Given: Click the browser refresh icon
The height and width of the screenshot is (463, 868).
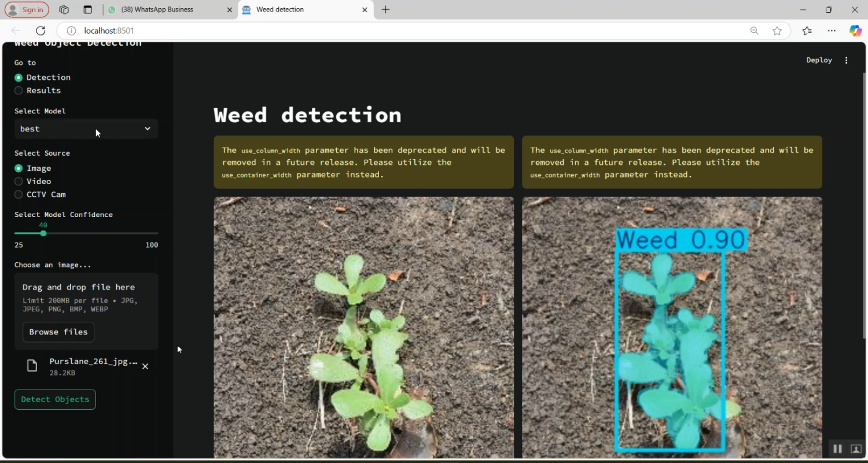Looking at the screenshot, I should pyautogui.click(x=41, y=31).
